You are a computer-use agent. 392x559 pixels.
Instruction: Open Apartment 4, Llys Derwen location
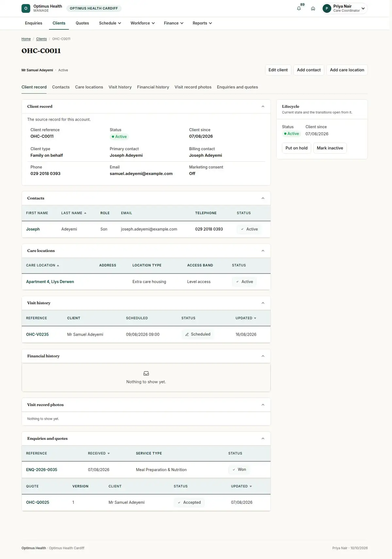pyautogui.click(x=50, y=282)
